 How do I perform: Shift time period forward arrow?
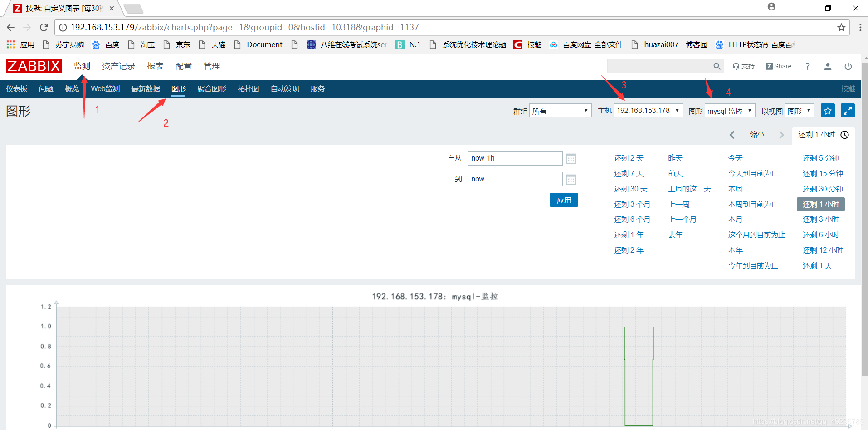tap(781, 135)
